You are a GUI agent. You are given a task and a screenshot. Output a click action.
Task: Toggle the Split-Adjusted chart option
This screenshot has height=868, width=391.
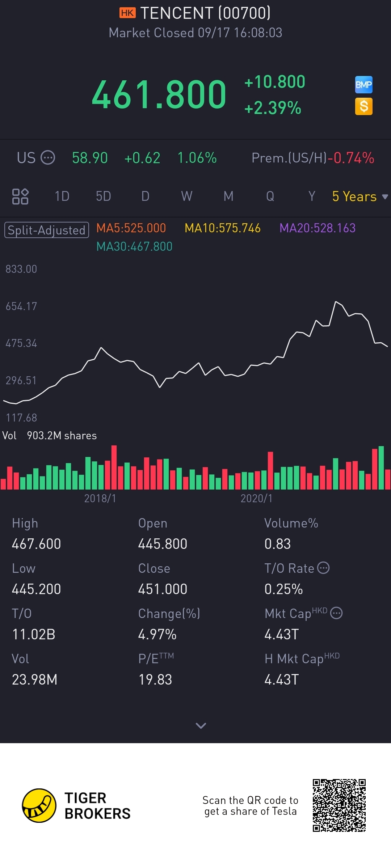(x=47, y=230)
